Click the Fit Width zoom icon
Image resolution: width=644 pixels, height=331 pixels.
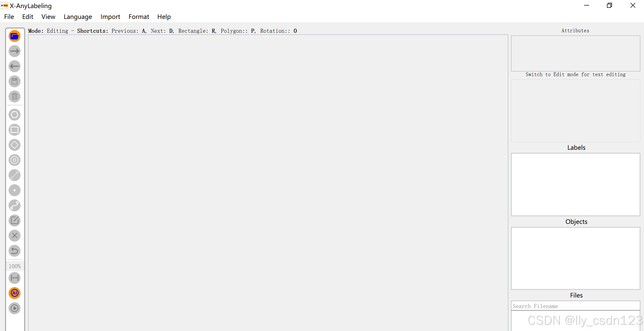coord(15,278)
